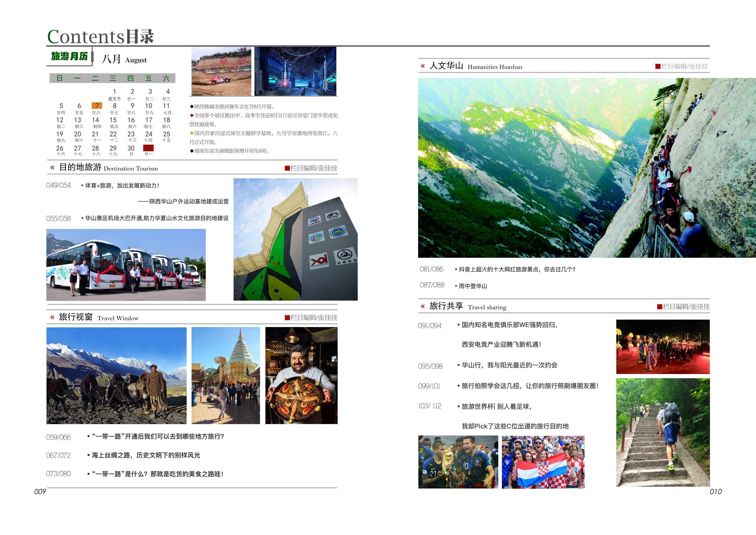Open entry 095/098 华山行 article title
This screenshot has height=535, width=756.
(509, 365)
